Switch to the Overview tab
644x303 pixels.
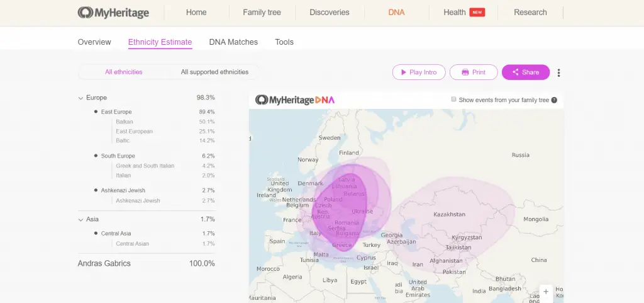(94, 42)
